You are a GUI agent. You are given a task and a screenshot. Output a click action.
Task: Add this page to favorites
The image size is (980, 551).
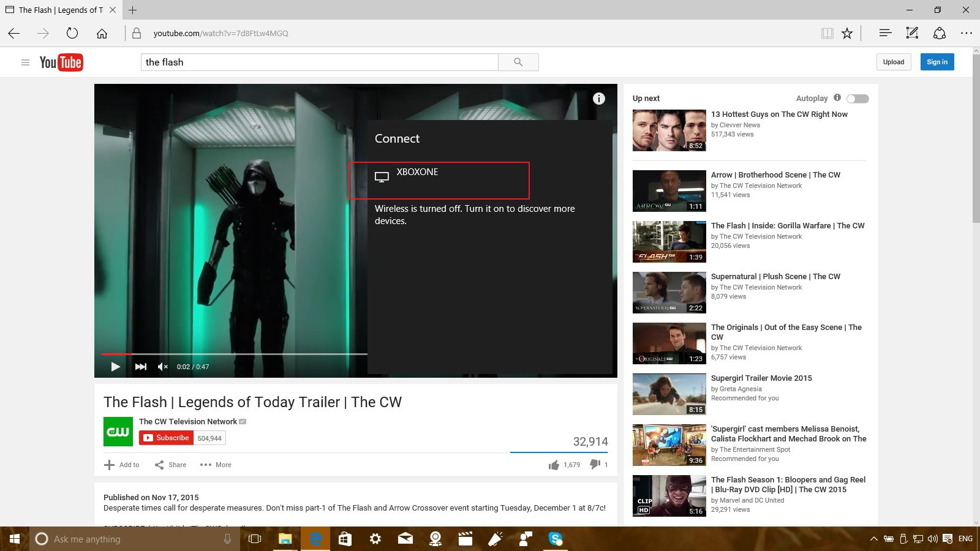point(847,33)
